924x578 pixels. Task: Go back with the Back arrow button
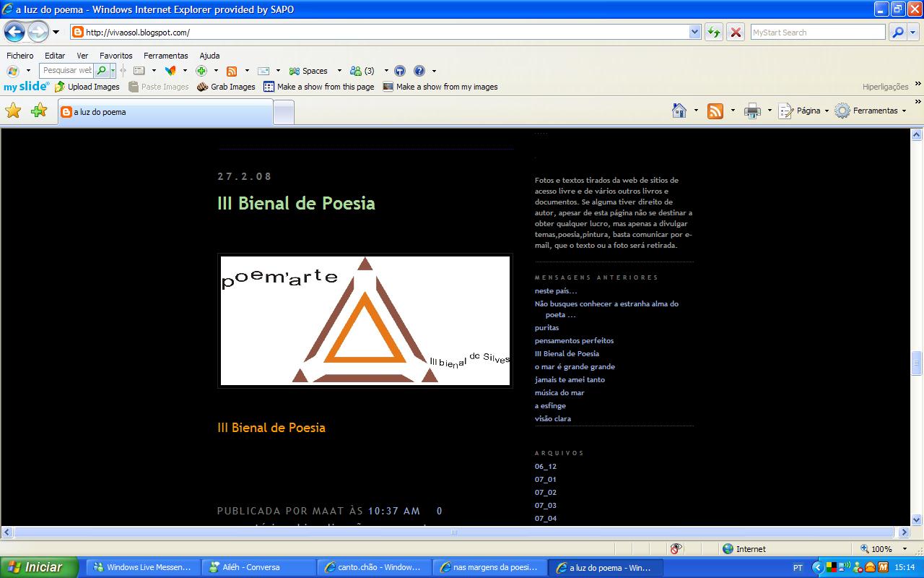[15, 32]
